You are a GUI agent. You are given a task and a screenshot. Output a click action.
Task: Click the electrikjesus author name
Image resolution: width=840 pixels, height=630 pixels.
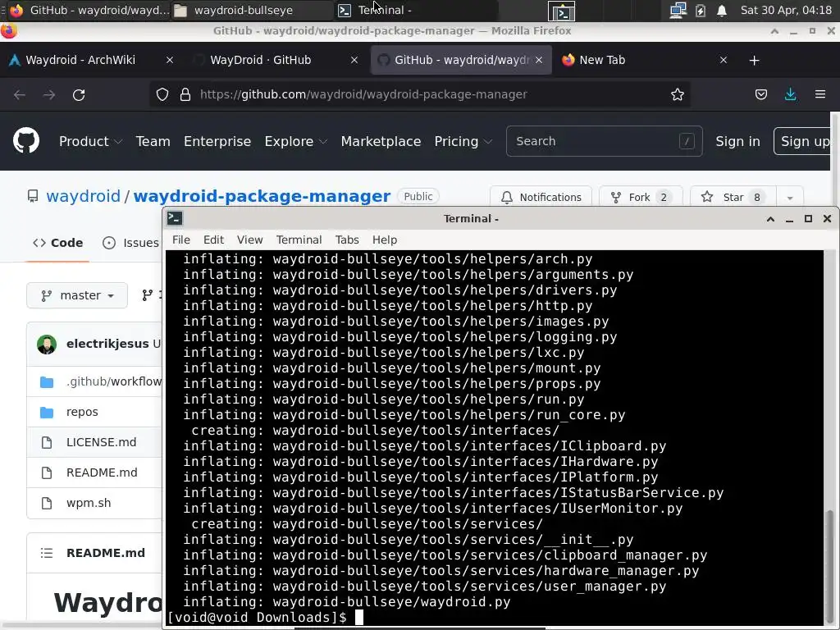tap(107, 344)
